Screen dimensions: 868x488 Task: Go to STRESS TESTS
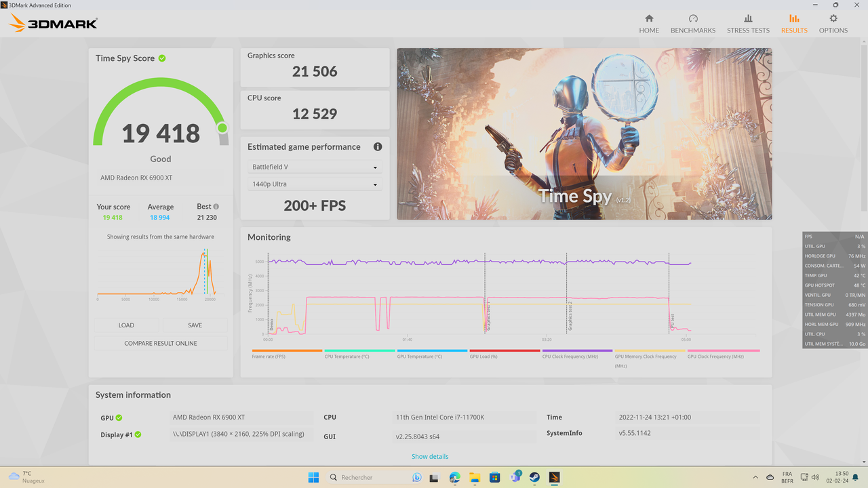pyautogui.click(x=748, y=24)
